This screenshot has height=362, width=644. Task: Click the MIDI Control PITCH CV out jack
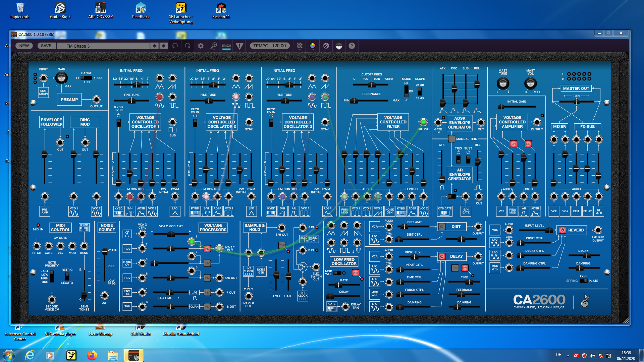[x=37, y=246]
